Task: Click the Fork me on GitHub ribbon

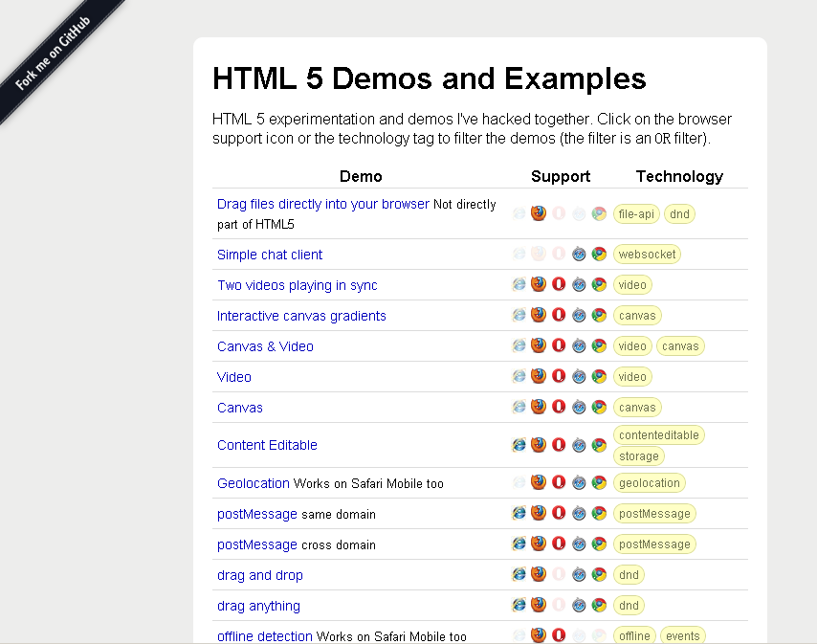Action: (x=52, y=55)
